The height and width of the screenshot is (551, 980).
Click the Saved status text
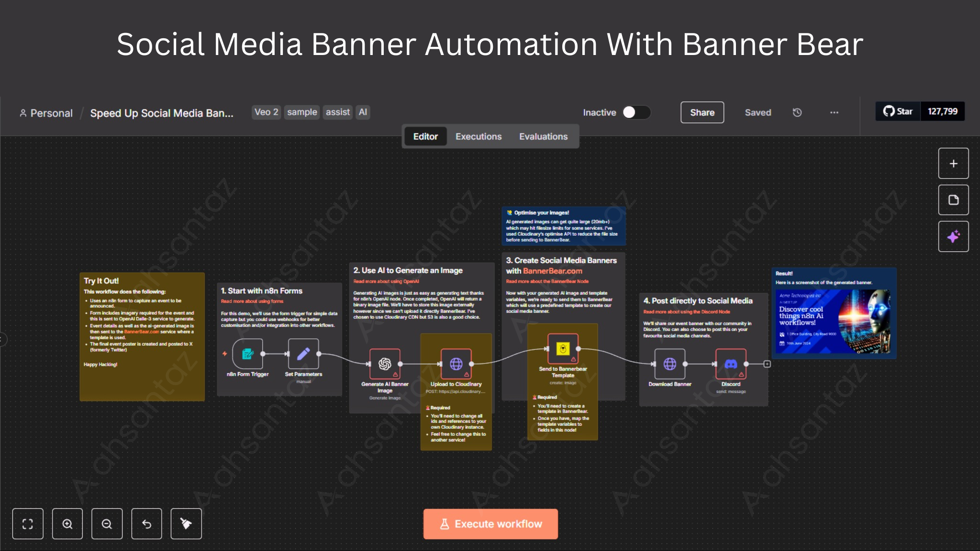tap(758, 112)
